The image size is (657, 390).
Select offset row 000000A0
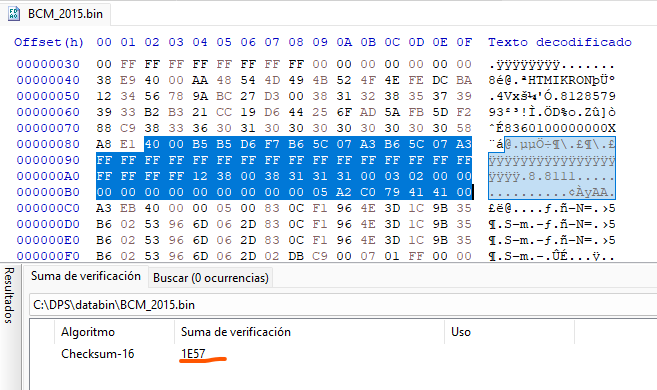coord(48,176)
